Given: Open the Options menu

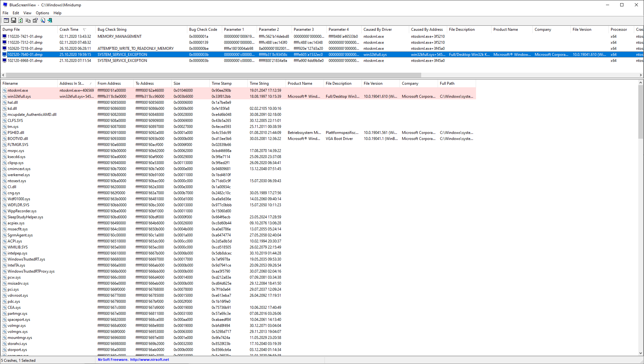Looking at the screenshot, I should click(x=42, y=13).
